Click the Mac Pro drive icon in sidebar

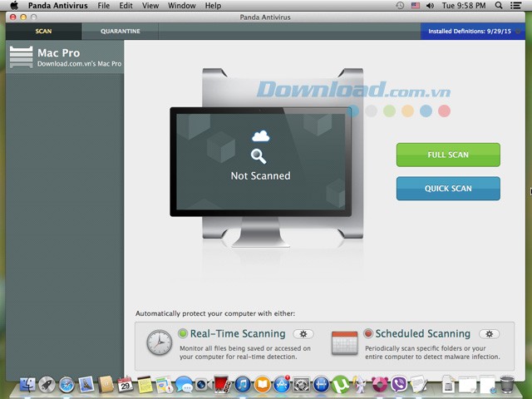[x=22, y=57]
